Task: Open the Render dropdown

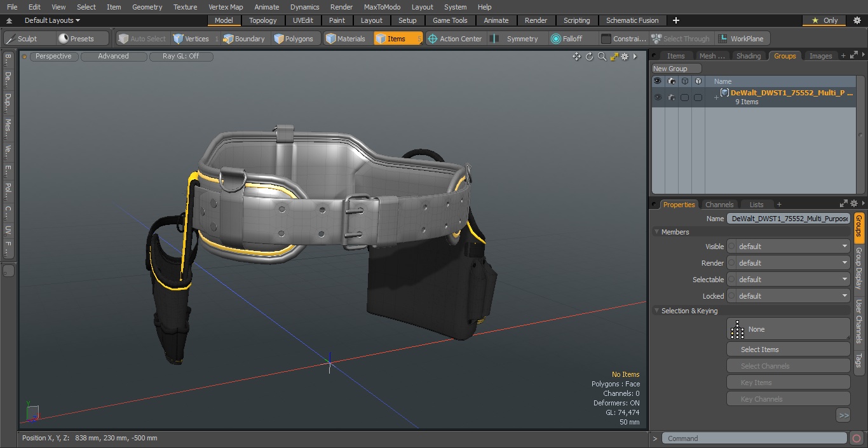Action: pyautogui.click(x=788, y=263)
